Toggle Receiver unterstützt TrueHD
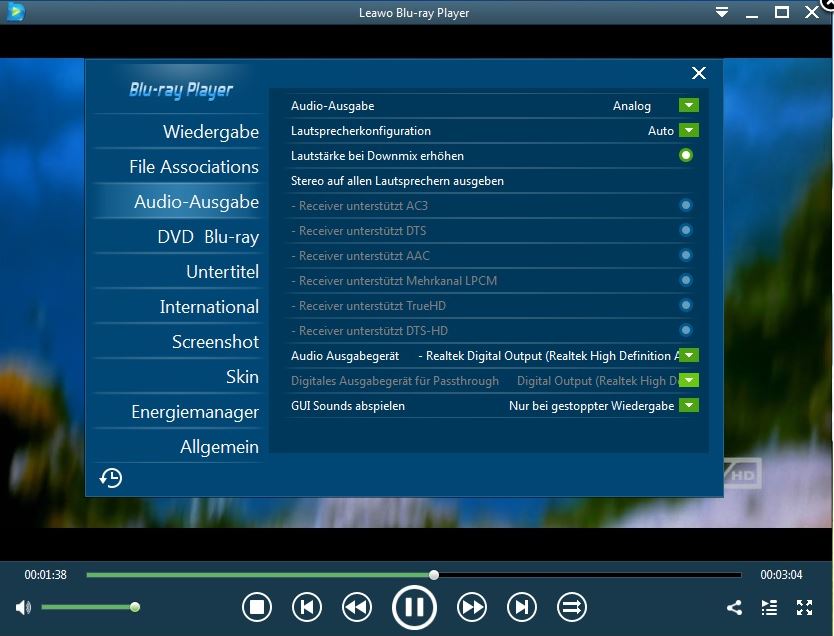 coord(686,305)
